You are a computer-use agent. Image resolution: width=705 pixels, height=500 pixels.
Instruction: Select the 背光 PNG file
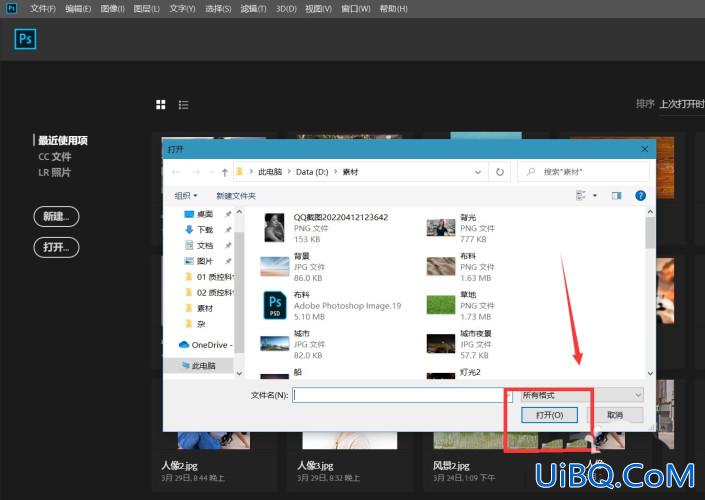[x=461, y=228]
